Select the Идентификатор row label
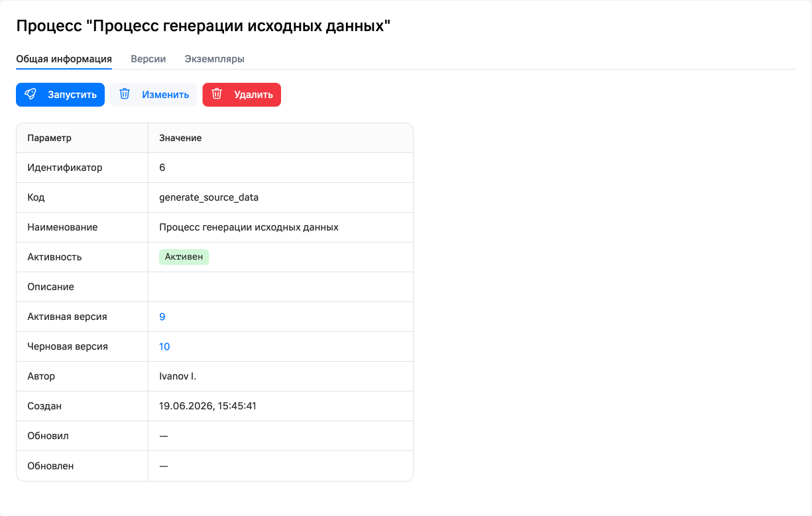The height and width of the screenshot is (516, 812). [65, 168]
